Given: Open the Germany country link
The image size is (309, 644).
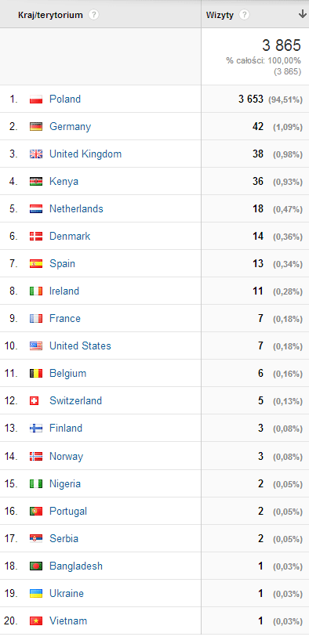Looking at the screenshot, I should point(71,126).
